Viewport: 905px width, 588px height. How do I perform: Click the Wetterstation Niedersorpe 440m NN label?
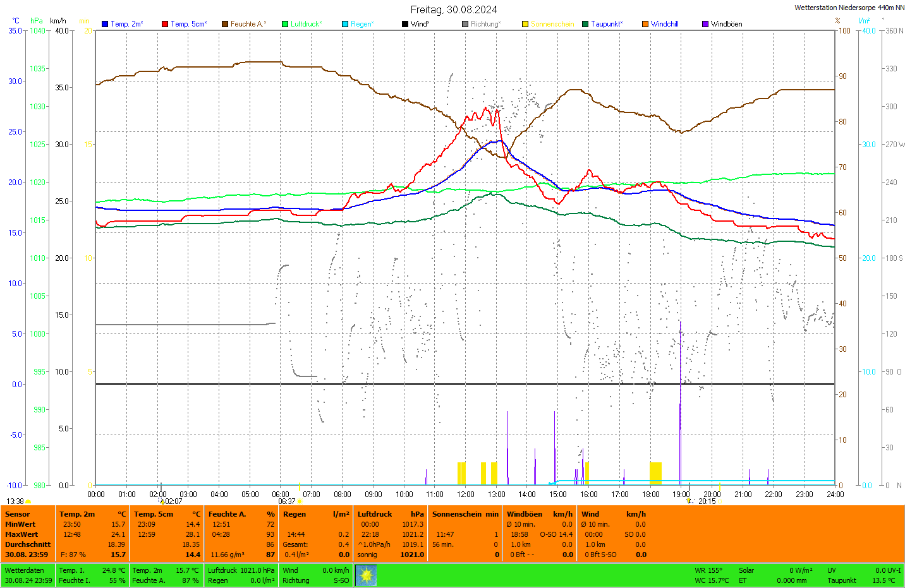[x=849, y=8]
